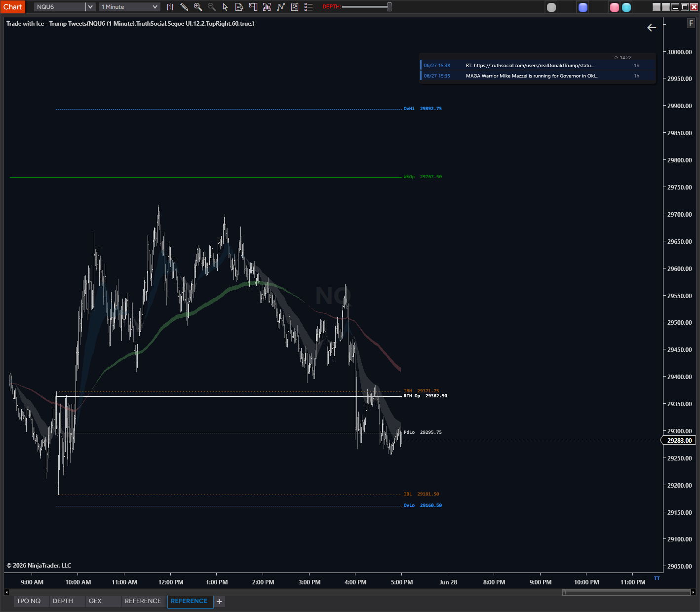Click the left arrow on the chart

pyautogui.click(x=652, y=28)
